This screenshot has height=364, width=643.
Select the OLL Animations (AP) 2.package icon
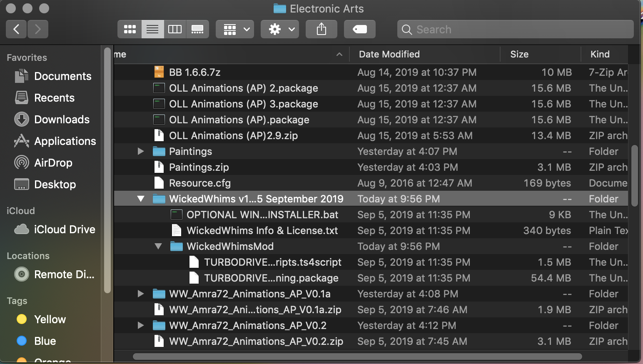point(159,88)
